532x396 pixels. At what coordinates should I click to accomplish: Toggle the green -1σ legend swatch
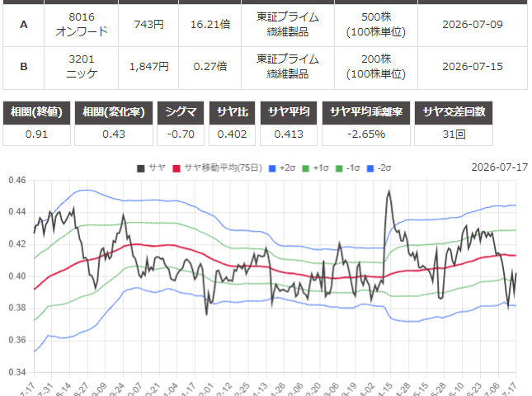[x=339, y=168]
